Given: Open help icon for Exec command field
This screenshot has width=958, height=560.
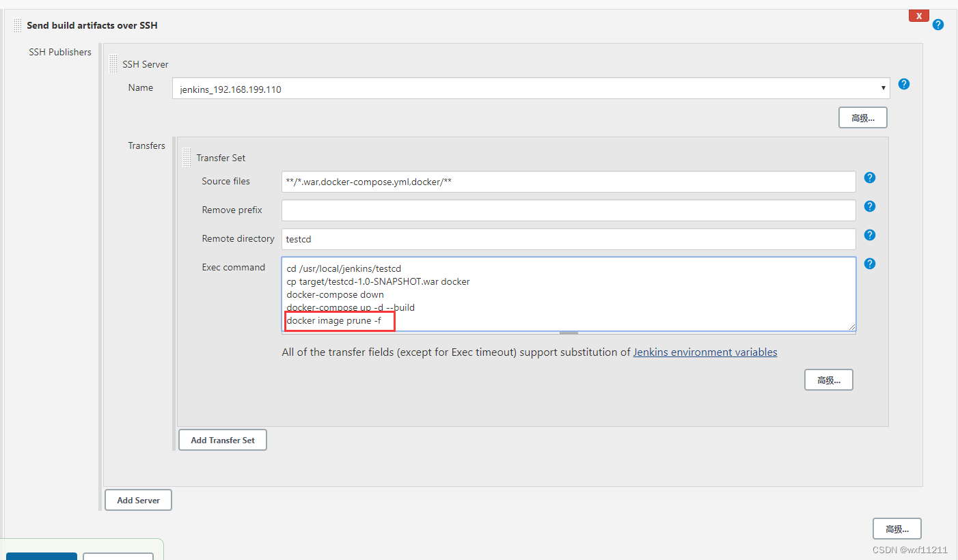Looking at the screenshot, I should coord(870,264).
